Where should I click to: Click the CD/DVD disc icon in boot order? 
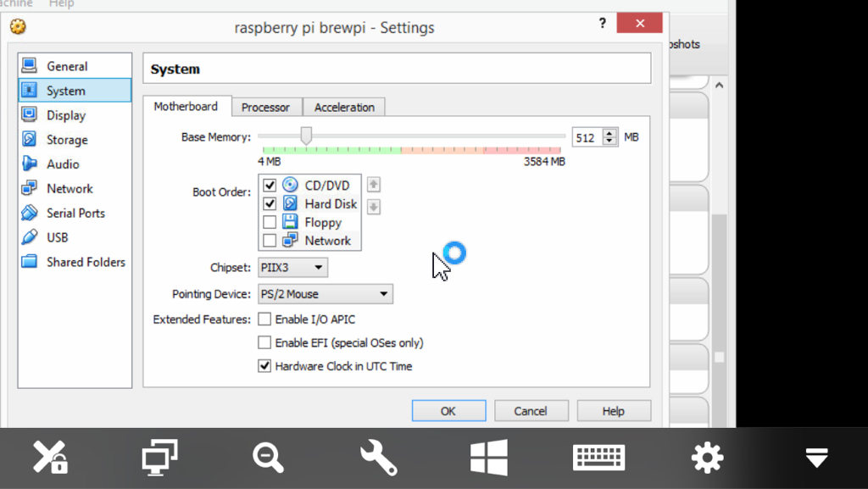pyautogui.click(x=290, y=185)
